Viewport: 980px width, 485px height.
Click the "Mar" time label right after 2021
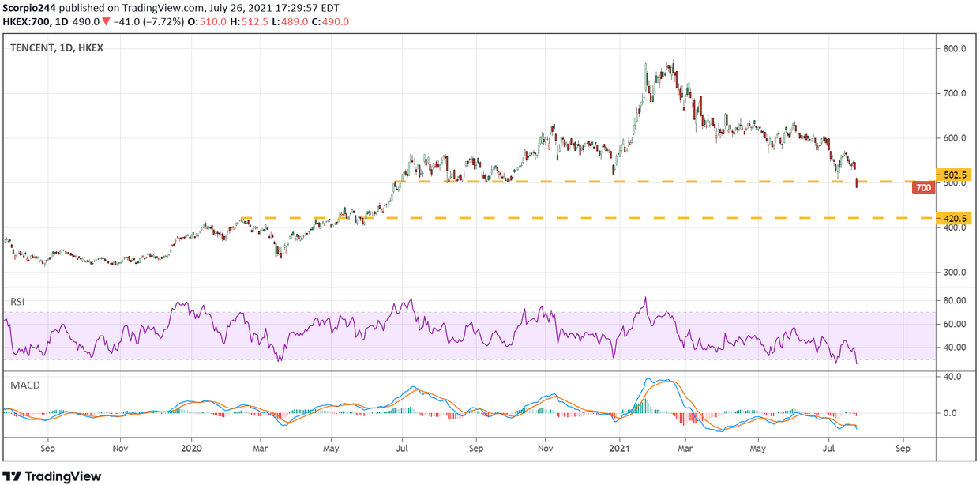point(686,448)
